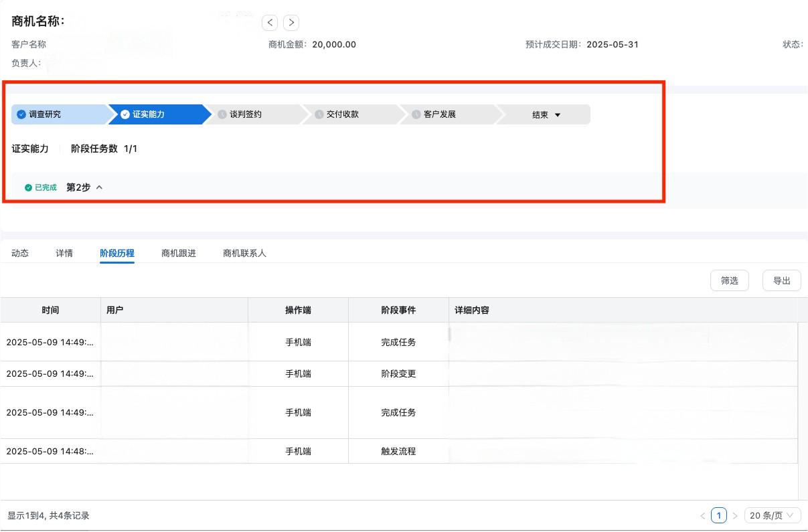
Task: Click the 导出 export button
Action: [x=781, y=280]
